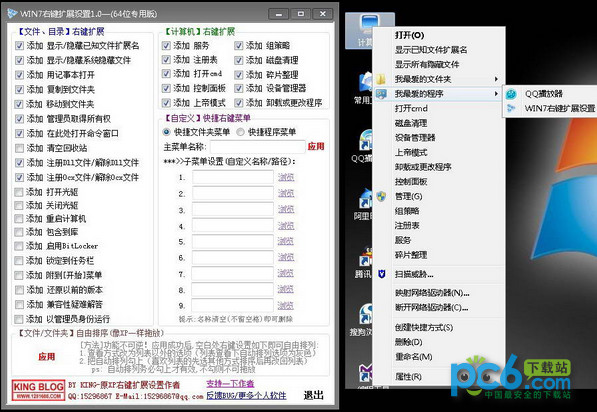Image resolution: width=597 pixels, height=412 pixels.
Task: Click red 应用 beside 主菜单名称
Action: (316, 147)
